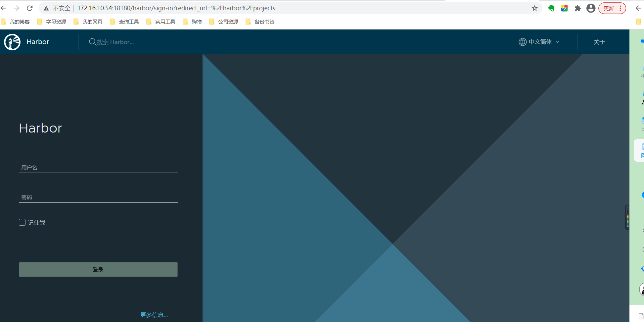Expand the 中文简体 language dropdown
The width and height of the screenshot is (644, 322).
tap(544, 42)
